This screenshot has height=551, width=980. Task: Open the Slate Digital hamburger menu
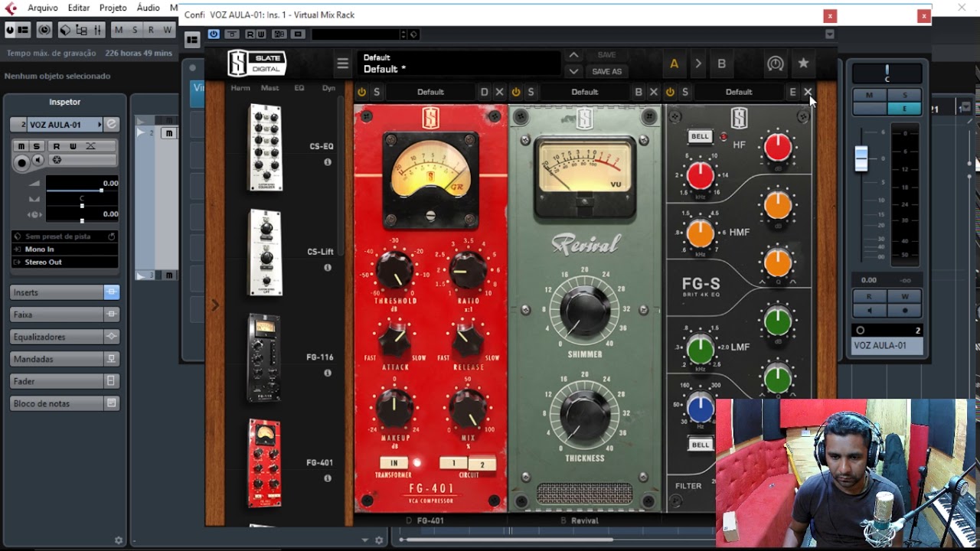click(x=343, y=64)
